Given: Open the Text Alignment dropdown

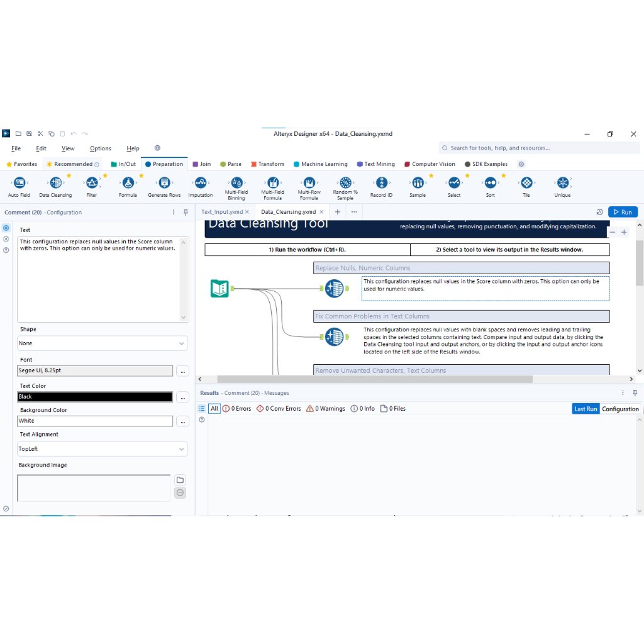Looking at the screenshot, I should (103, 449).
